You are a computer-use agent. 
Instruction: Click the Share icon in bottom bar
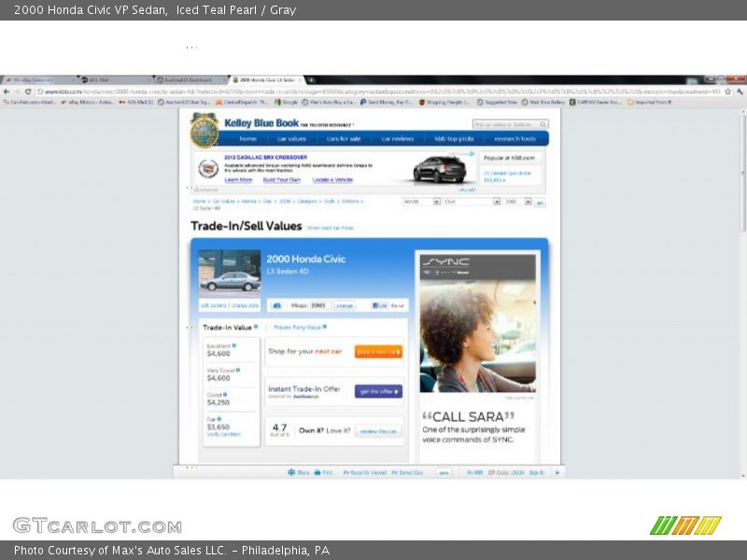click(291, 472)
